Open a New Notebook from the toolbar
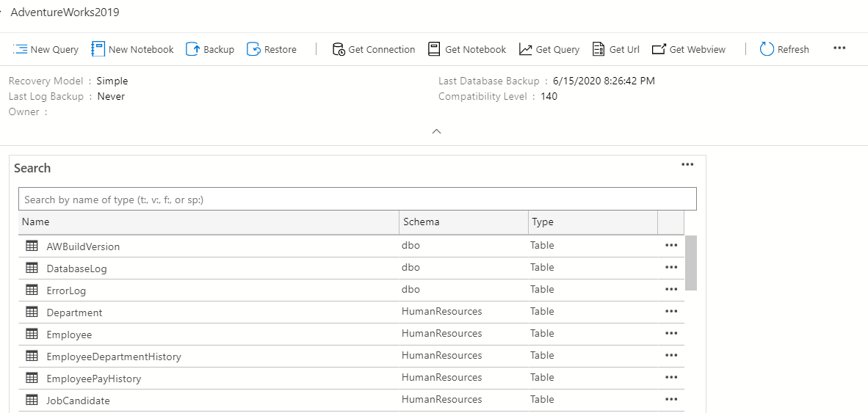This screenshot has width=868, height=413. (98, 49)
